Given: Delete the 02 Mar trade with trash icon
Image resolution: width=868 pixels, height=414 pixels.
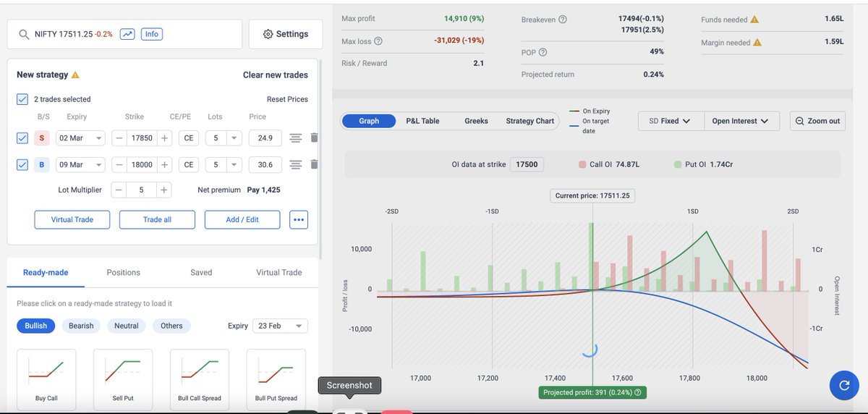Looking at the screenshot, I should (314, 138).
